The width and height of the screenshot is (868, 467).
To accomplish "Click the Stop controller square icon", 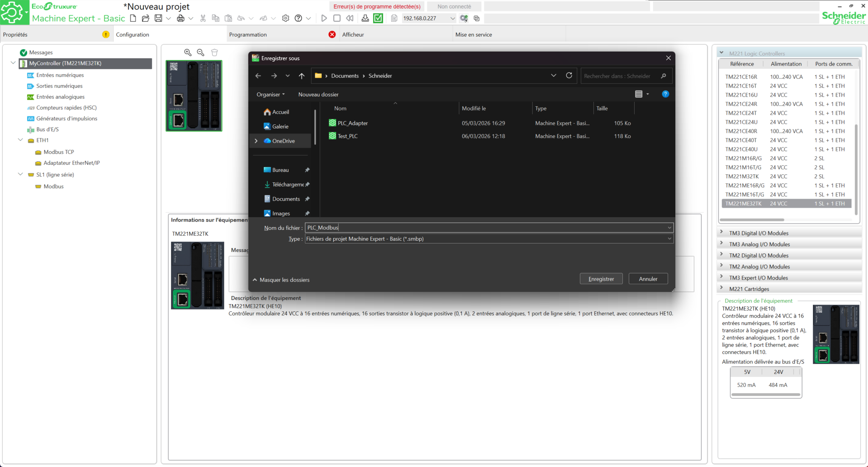I will pyautogui.click(x=337, y=18).
